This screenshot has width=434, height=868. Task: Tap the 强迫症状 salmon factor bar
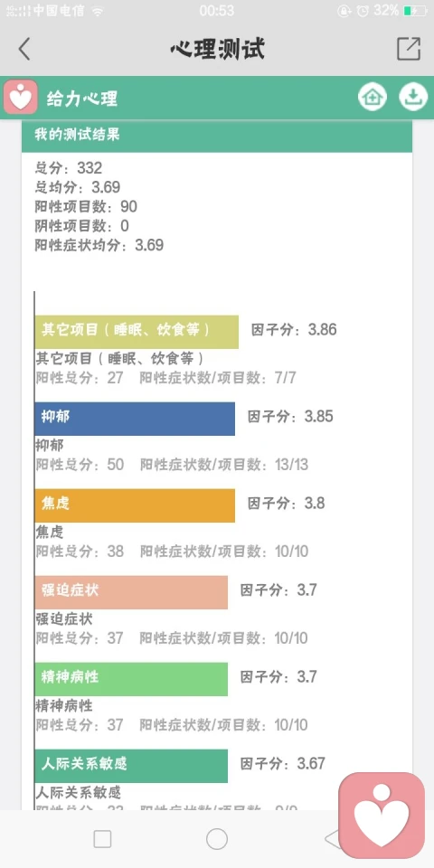pos(131,592)
